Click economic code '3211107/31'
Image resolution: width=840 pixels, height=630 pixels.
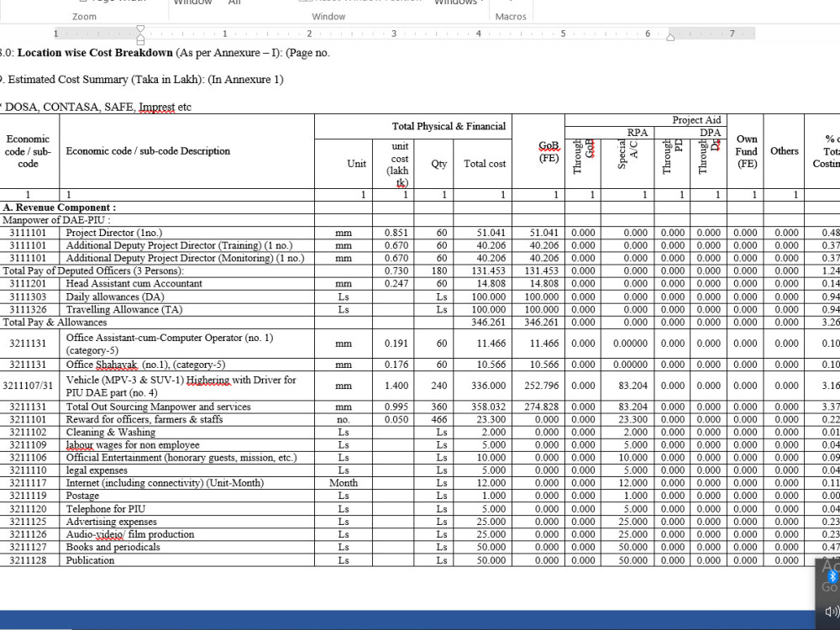(28, 386)
